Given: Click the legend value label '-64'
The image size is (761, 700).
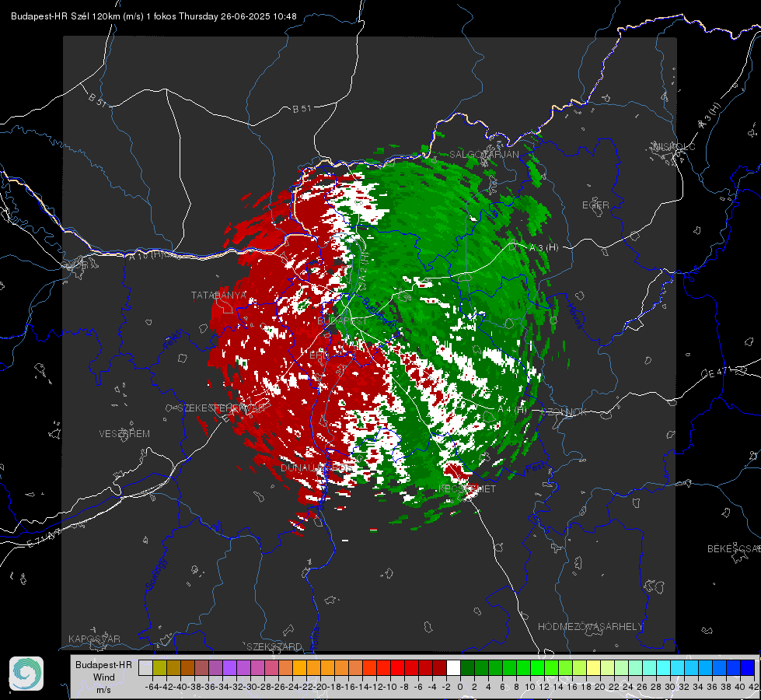Looking at the screenshot, I should click(x=152, y=687).
